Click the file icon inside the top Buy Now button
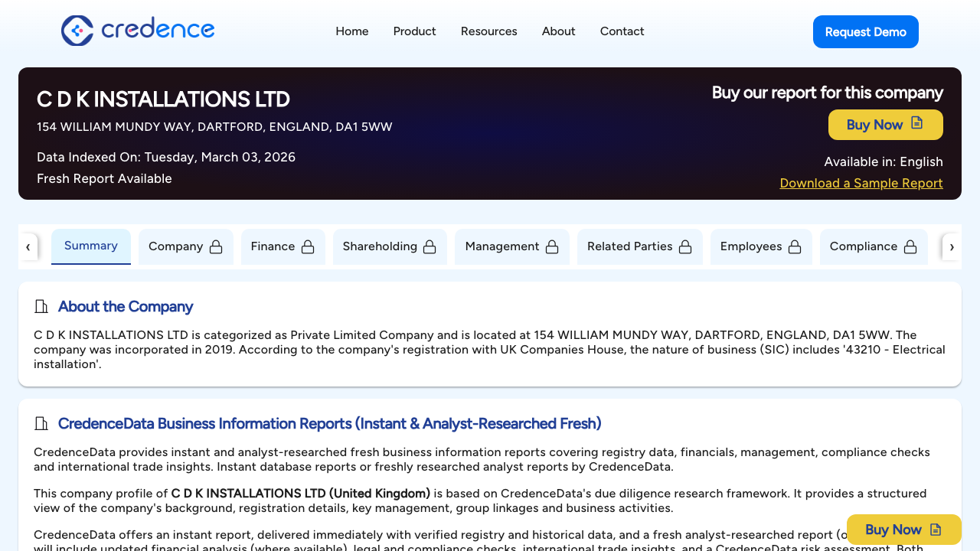Screen dimensions: 980x551 [x=916, y=124]
